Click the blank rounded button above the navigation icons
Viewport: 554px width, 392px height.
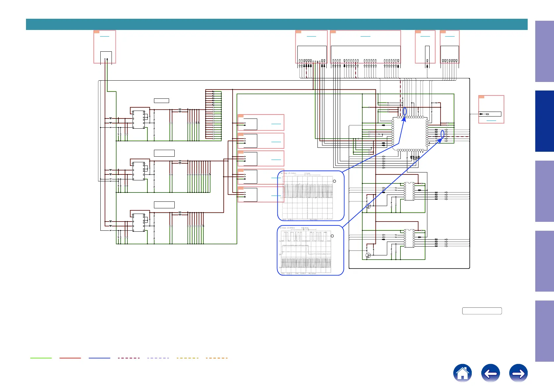482,311
